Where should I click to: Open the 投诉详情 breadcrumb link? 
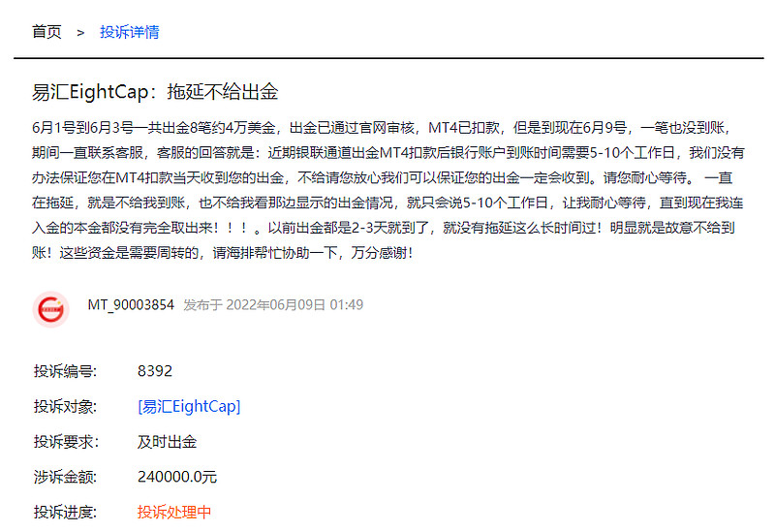tap(129, 32)
